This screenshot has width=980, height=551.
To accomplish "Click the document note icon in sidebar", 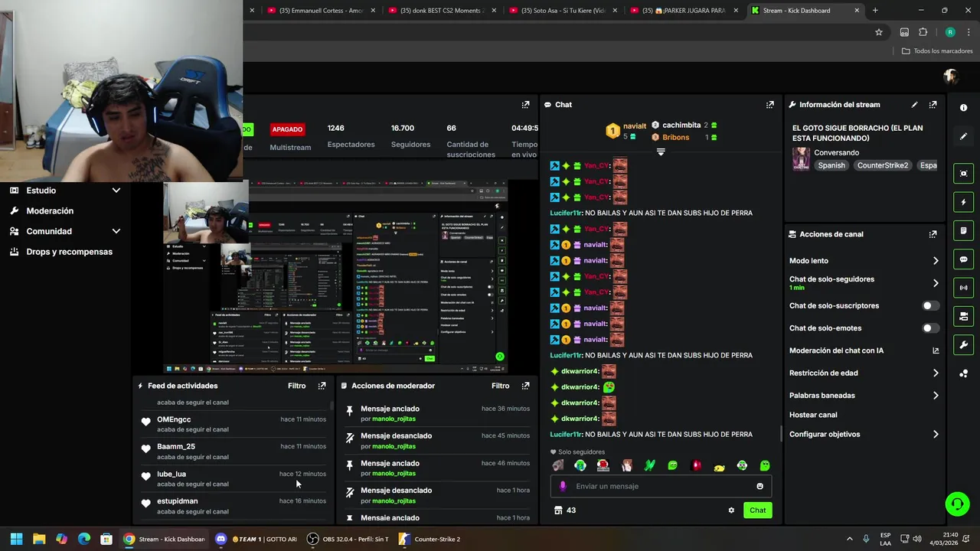I will pos(963,230).
